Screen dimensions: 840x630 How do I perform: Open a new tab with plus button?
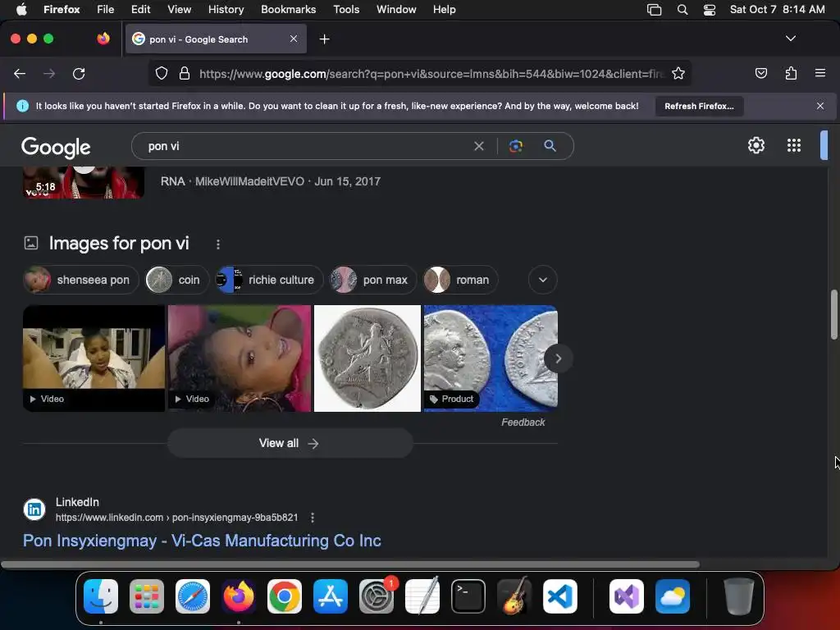[x=324, y=39]
